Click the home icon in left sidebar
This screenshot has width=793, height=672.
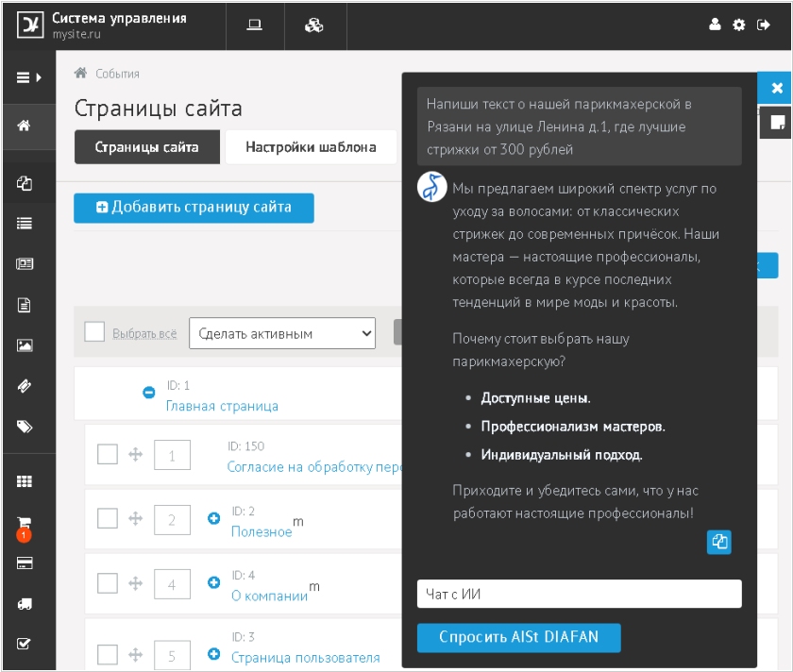(25, 126)
